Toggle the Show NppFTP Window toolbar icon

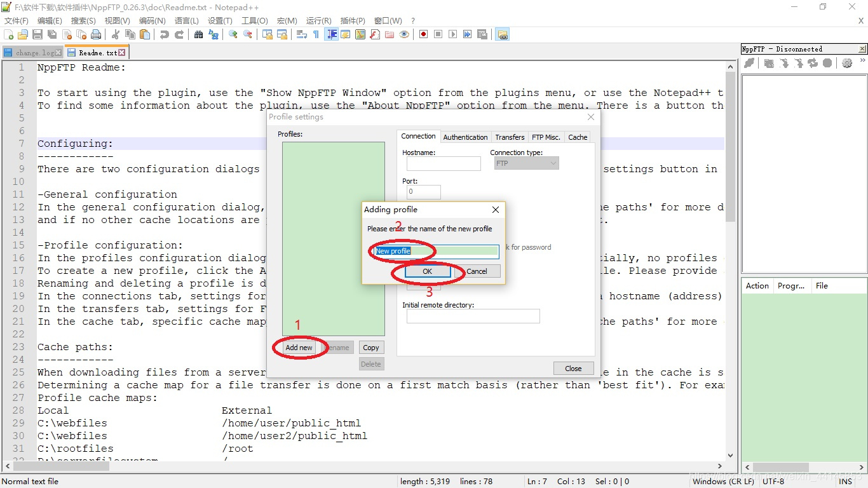tap(503, 34)
